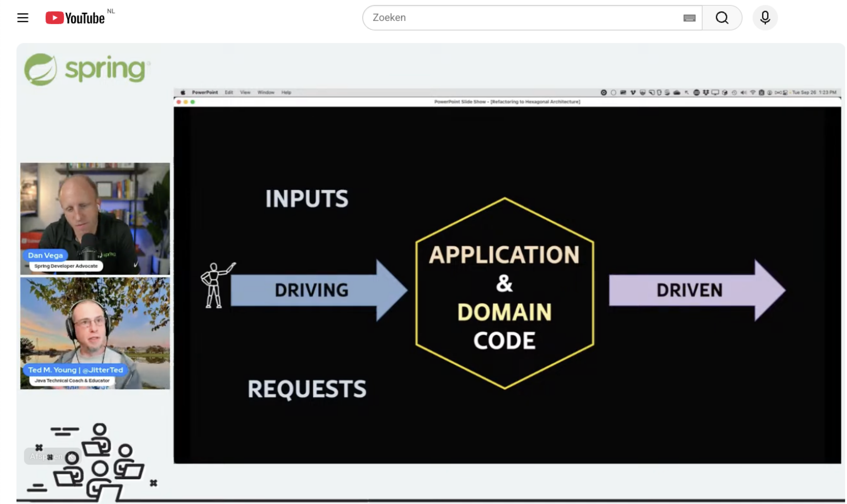Click the Time Machine icon in the menu bar
Viewport: 847px width, 504px height.
734,92
